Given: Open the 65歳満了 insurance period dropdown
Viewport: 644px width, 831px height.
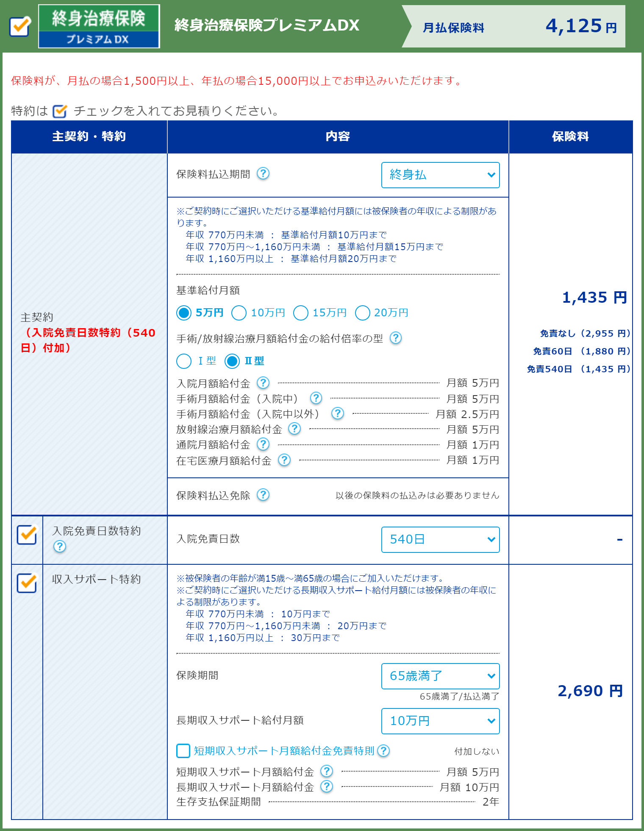Looking at the screenshot, I should (441, 676).
